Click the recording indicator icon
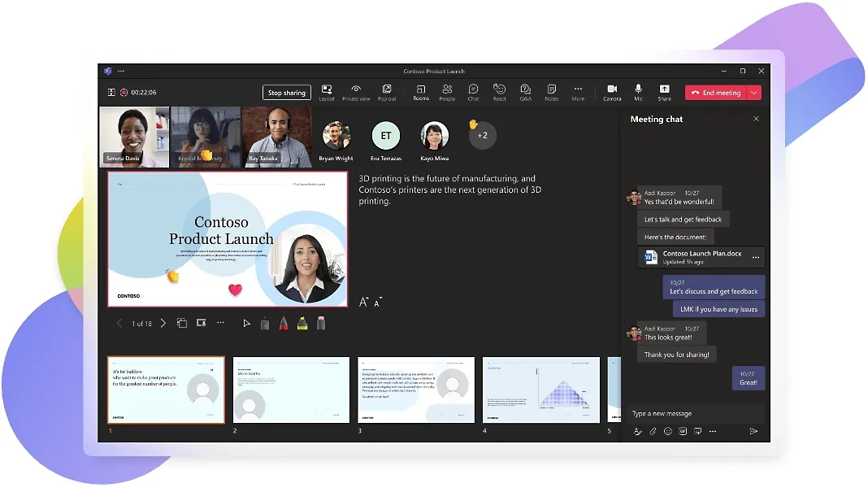Image resolution: width=868 pixels, height=488 pixels. click(x=124, y=93)
